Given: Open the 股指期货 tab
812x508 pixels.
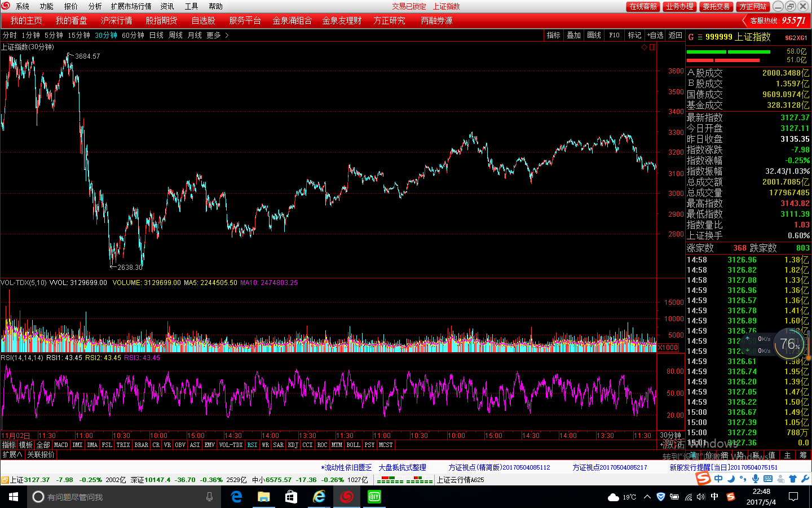Looking at the screenshot, I should point(161,20).
